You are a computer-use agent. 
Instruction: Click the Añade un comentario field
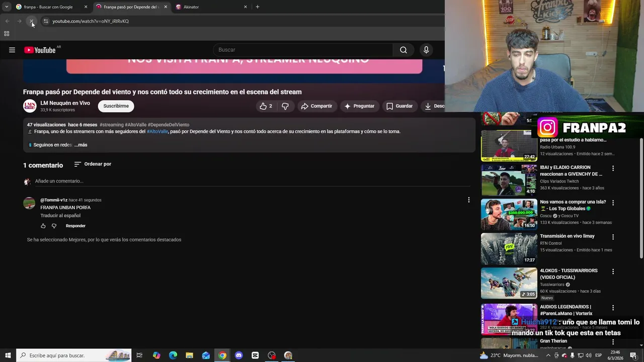point(252,181)
